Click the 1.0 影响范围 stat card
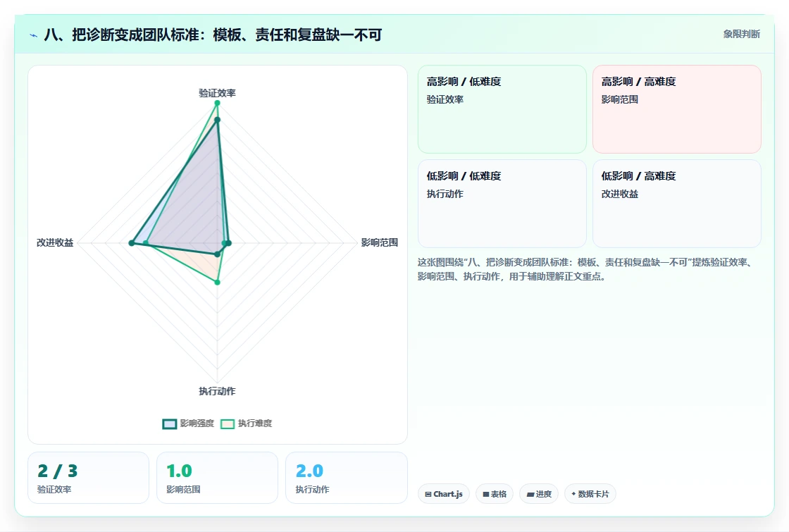 tap(218, 478)
